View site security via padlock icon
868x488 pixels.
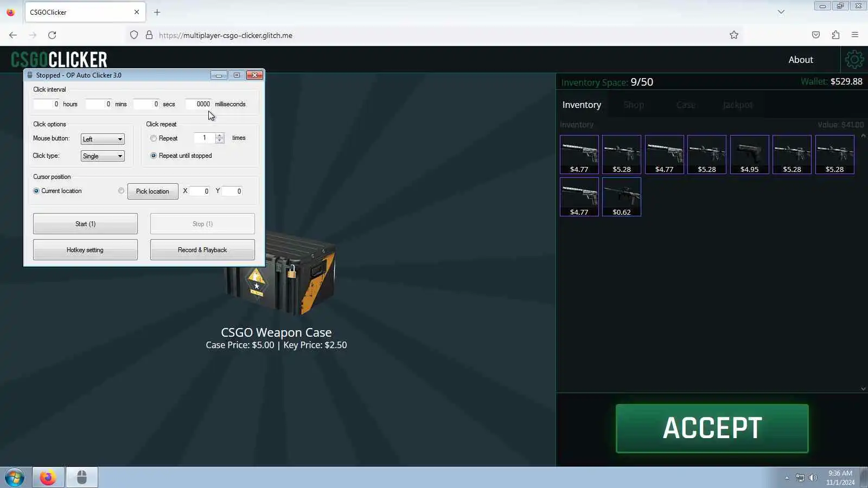(149, 35)
